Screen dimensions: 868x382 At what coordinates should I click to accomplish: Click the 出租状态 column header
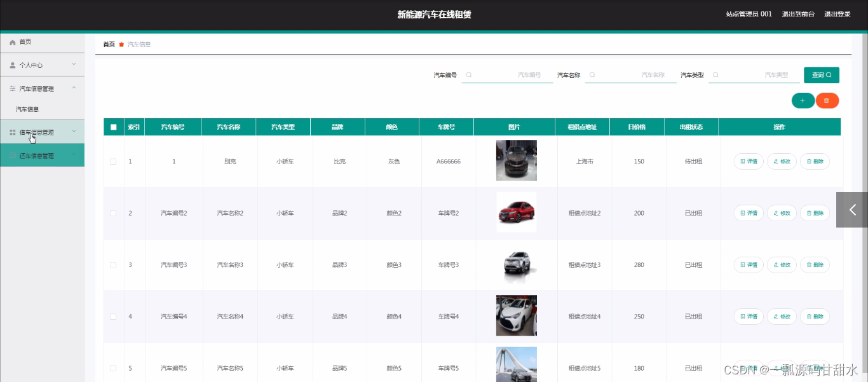[691, 127]
